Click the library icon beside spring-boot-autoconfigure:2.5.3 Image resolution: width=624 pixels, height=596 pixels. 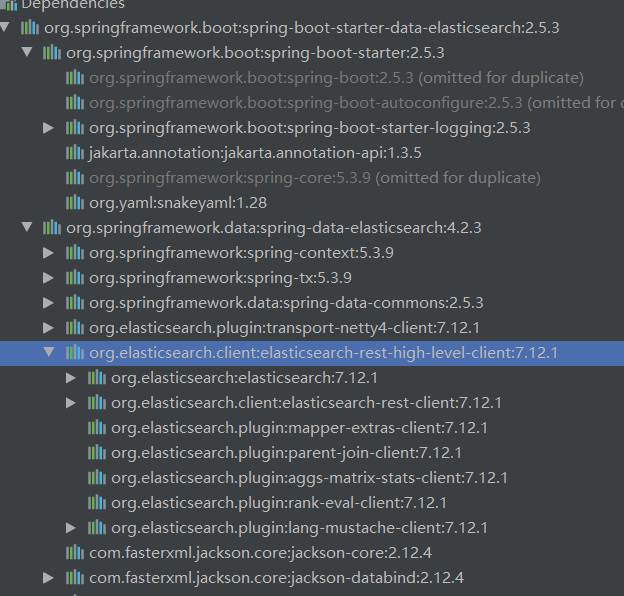click(75, 103)
